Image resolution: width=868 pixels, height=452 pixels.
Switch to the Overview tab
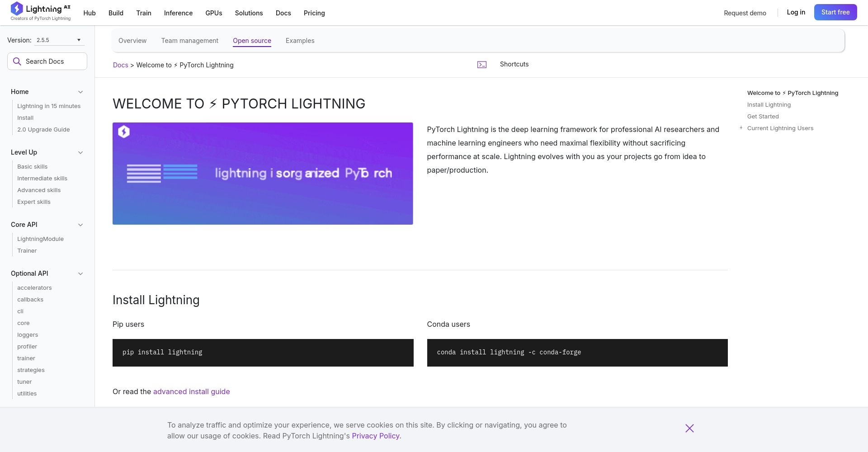[x=132, y=41]
